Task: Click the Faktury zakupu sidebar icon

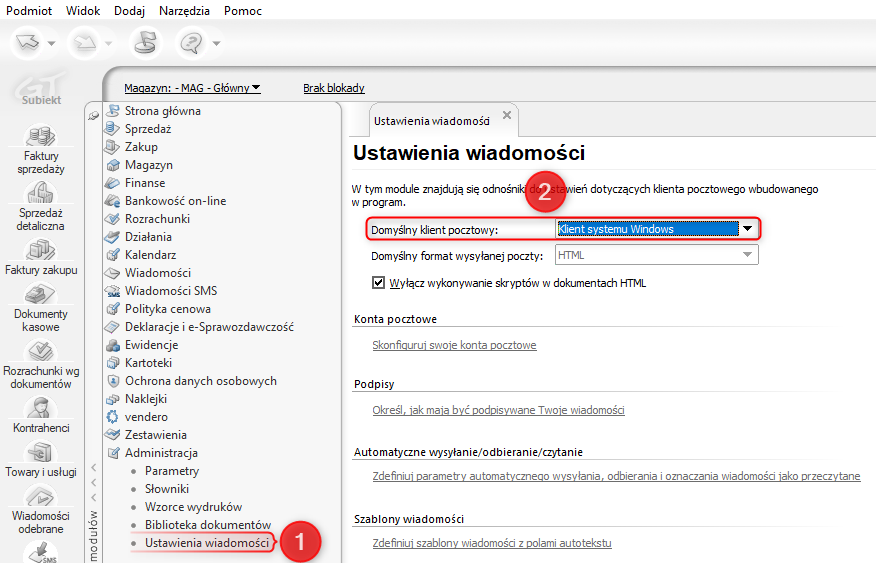Action: click(41, 250)
